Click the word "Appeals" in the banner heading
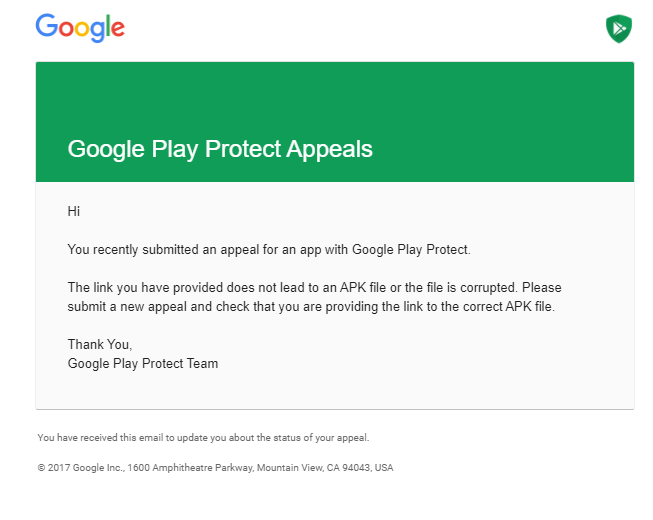 [329, 149]
